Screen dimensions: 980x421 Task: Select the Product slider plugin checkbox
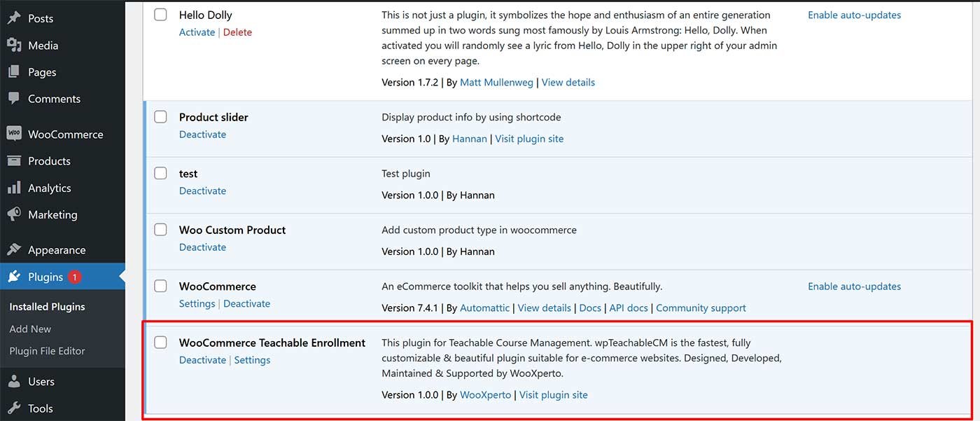(161, 117)
